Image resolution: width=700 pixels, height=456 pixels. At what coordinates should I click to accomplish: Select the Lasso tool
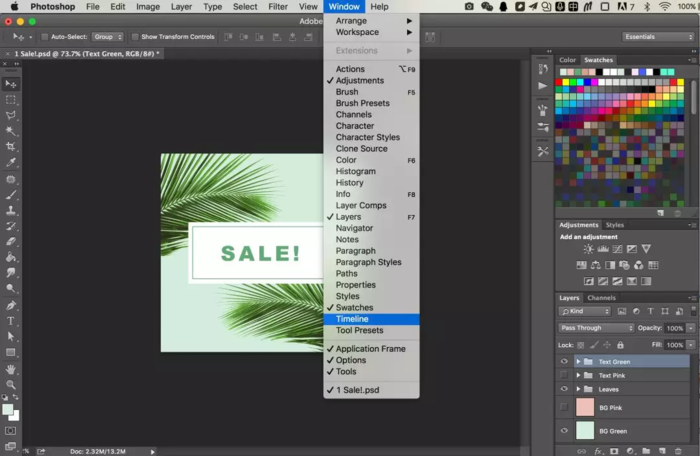(11, 115)
